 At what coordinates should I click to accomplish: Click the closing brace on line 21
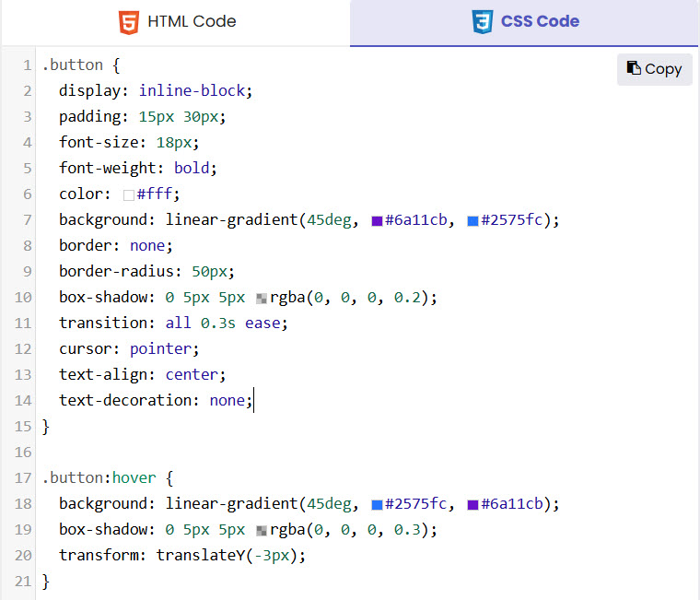[45, 582]
